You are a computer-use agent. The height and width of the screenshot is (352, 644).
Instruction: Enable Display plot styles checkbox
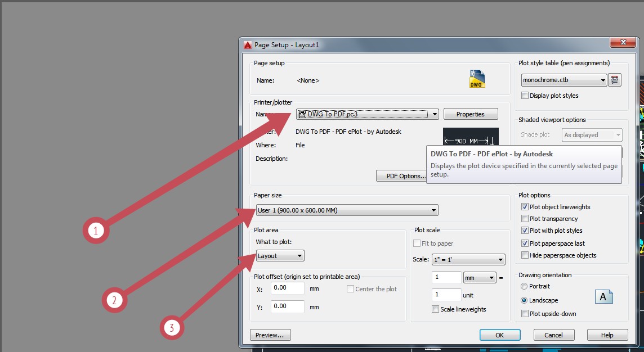[525, 95]
